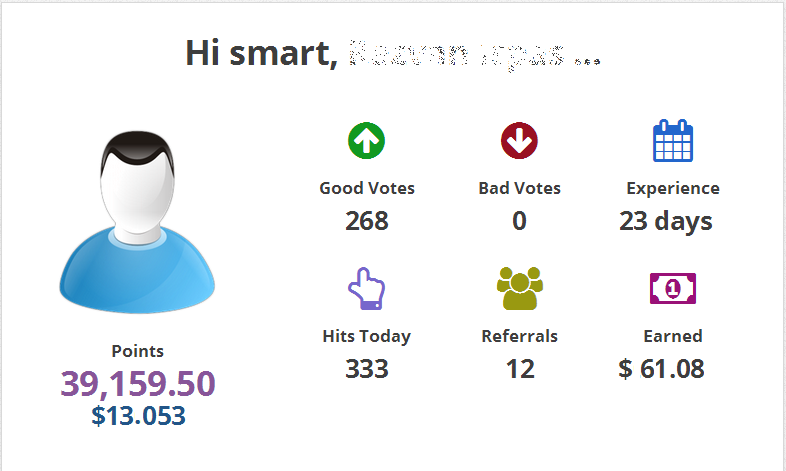Viewport: 786px width, 471px height.
Task: Click the Good Votes count 268
Action: click(367, 221)
